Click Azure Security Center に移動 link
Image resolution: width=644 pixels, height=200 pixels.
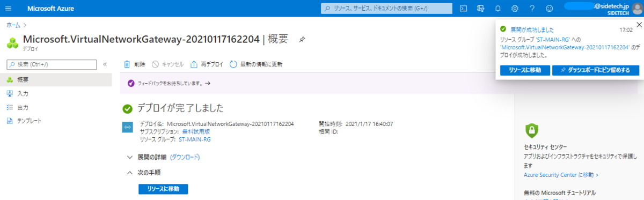click(x=561, y=175)
